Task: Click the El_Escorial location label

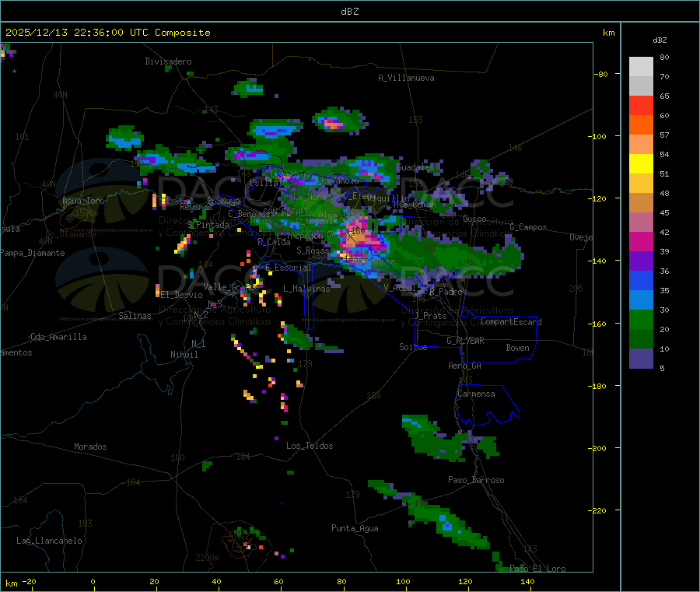Action: pos(289,268)
